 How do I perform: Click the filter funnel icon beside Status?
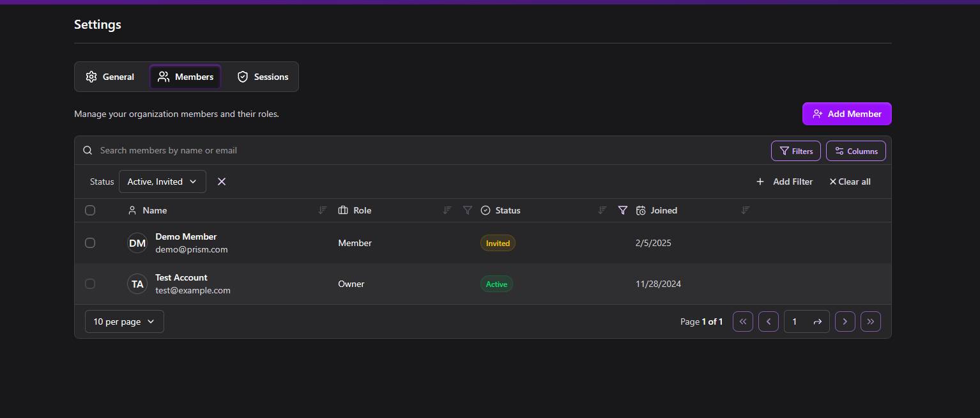pos(623,210)
